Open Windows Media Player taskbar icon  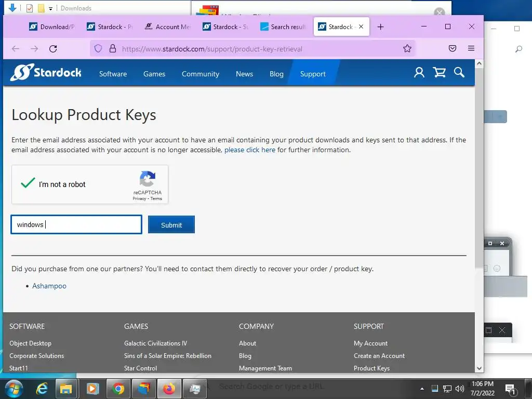92,389
